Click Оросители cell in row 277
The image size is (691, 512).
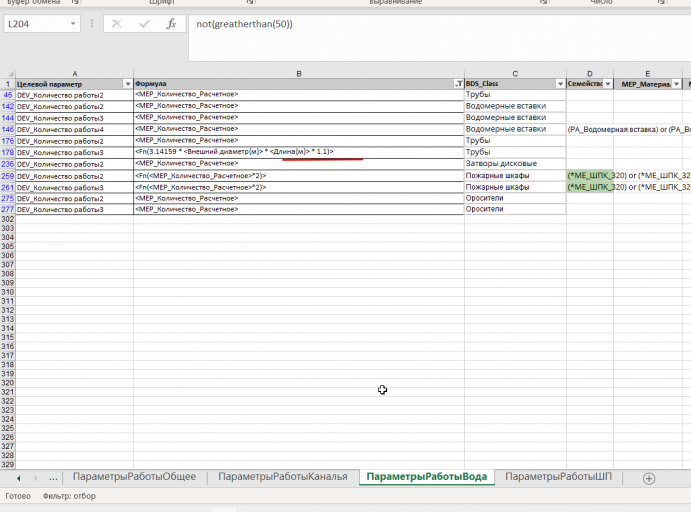click(515, 209)
